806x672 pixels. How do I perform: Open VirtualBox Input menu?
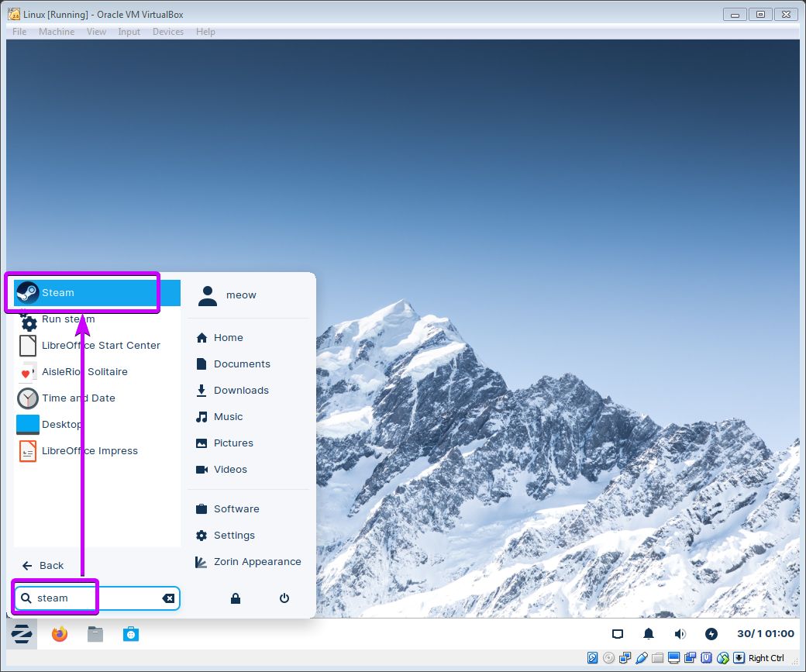point(129,32)
